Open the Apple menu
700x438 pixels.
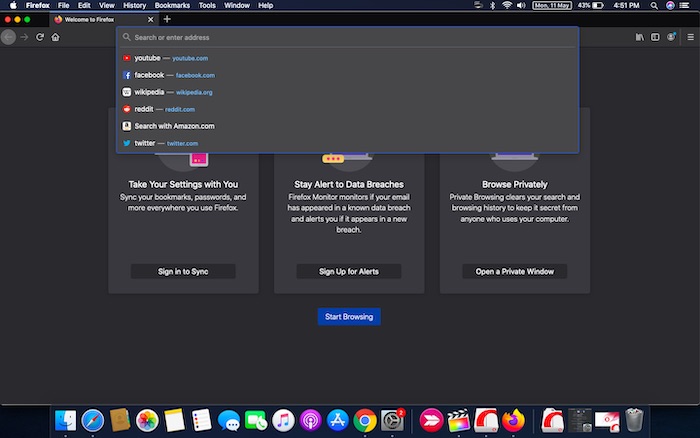point(13,5)
